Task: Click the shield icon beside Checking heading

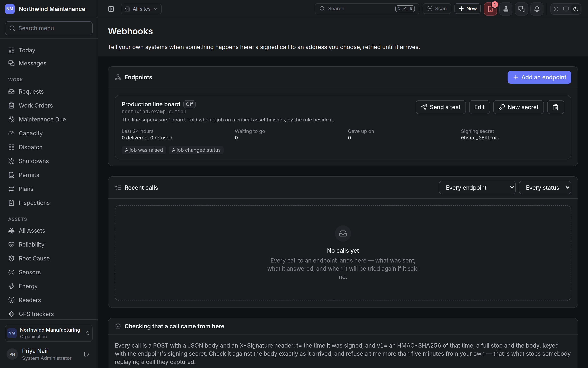Action: [118, 326]
